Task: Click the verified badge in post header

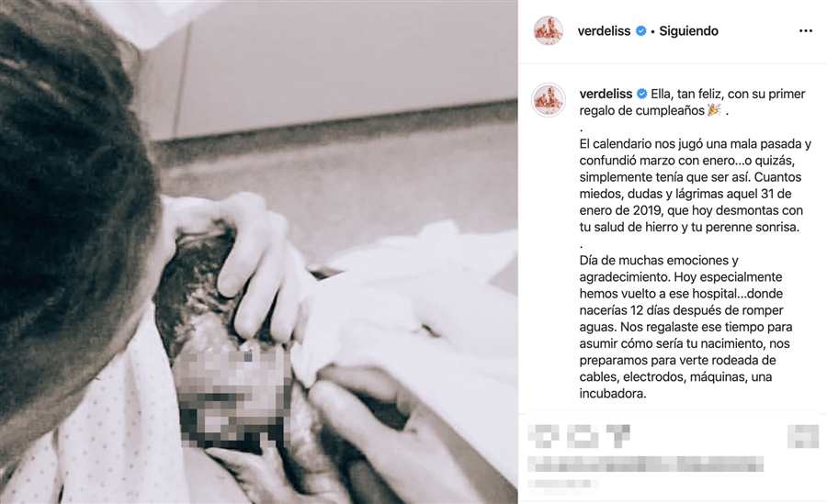Action: coord(640,31)
